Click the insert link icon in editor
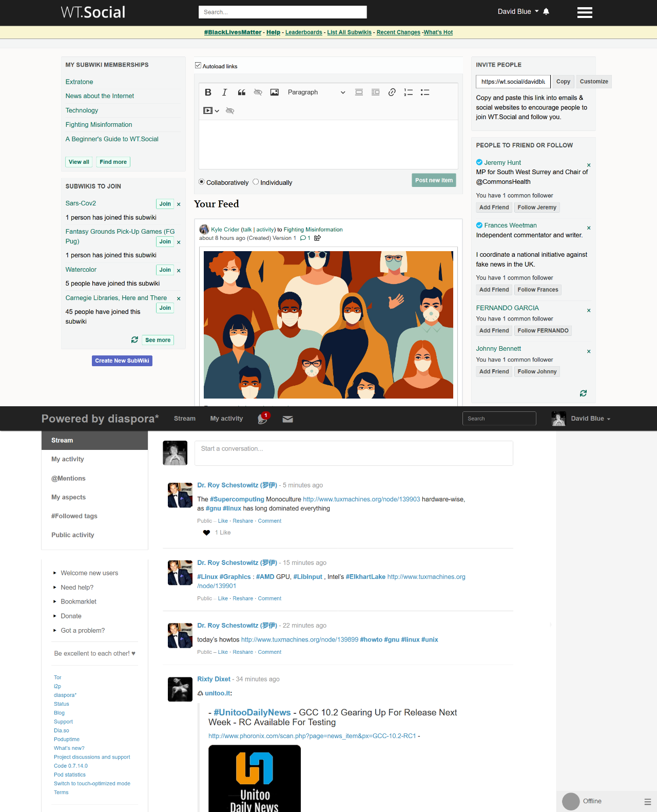Screen dimensions: 657x812 392,92
